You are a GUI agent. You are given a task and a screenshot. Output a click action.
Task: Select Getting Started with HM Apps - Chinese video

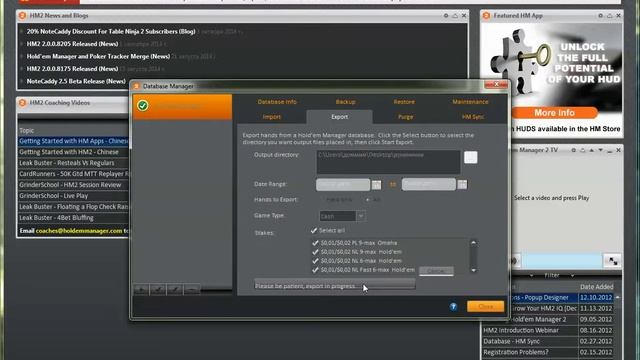[x=73, y=141]
